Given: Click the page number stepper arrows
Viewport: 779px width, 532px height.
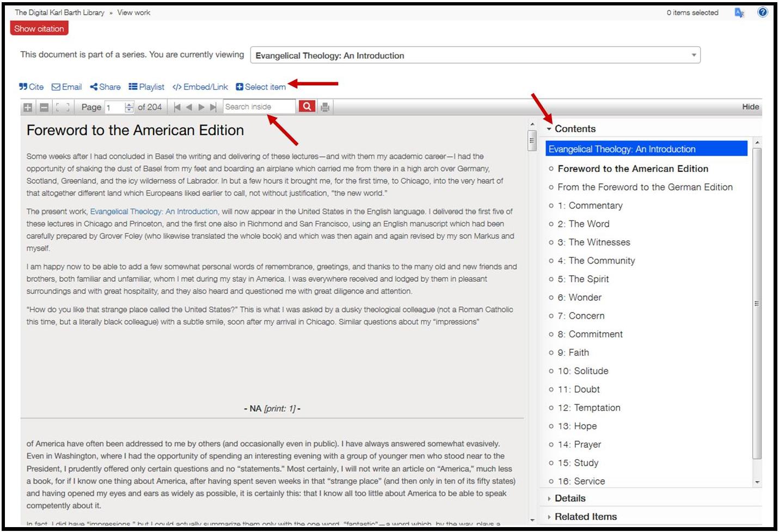Looking at the screenshot, I should tap(129, 107).
